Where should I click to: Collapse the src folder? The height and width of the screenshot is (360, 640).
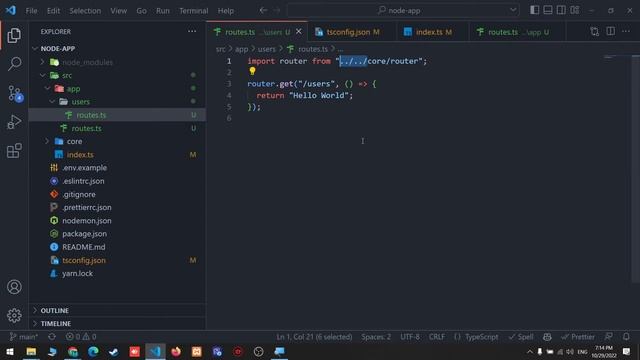point(43,75)
